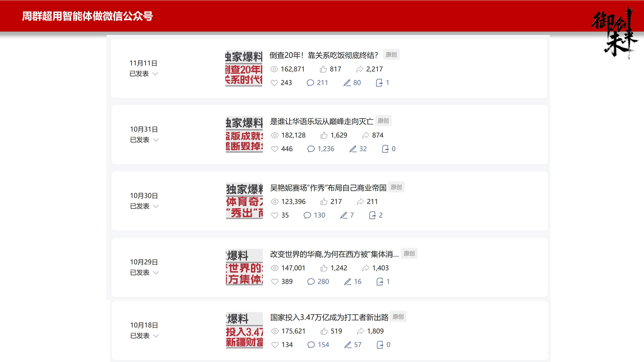Click the pen edit icon on 倒查20年 article
Screen dimensions: 644x362
click(347, 83)
